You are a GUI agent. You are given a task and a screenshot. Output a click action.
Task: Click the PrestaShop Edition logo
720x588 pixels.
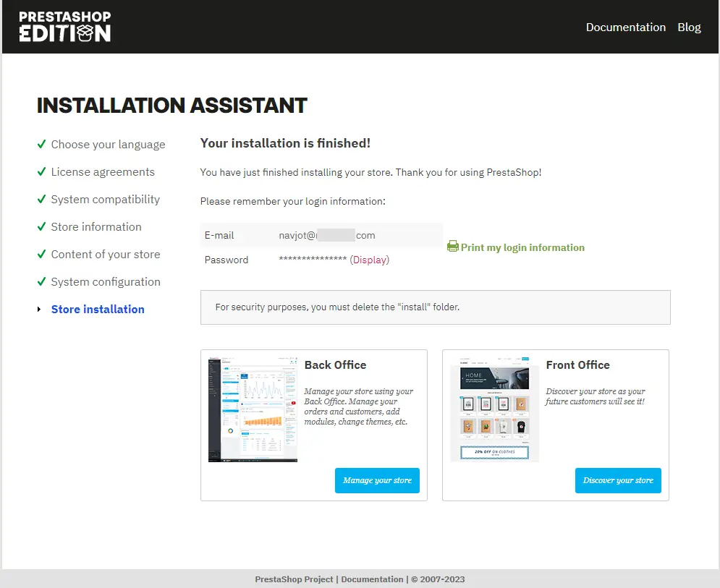64,26
